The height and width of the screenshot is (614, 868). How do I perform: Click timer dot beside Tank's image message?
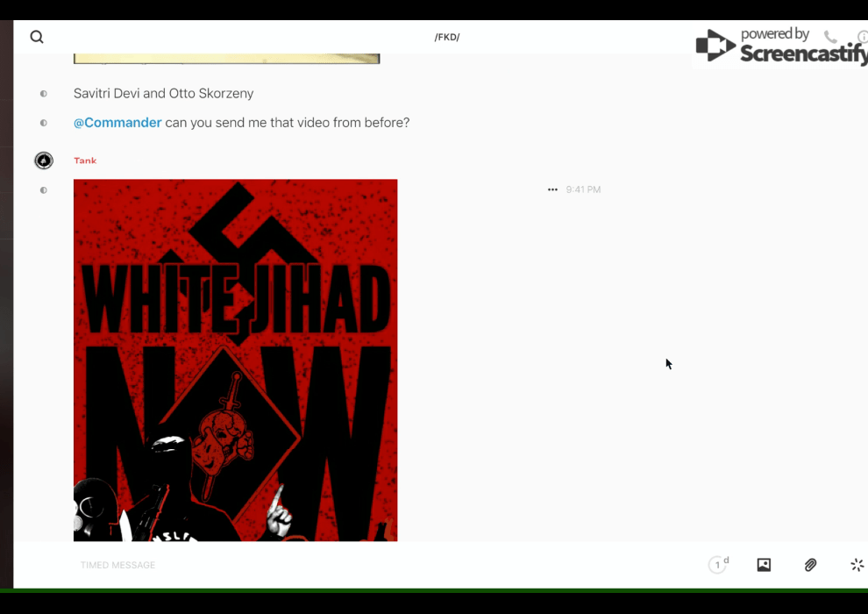(44, 190)
